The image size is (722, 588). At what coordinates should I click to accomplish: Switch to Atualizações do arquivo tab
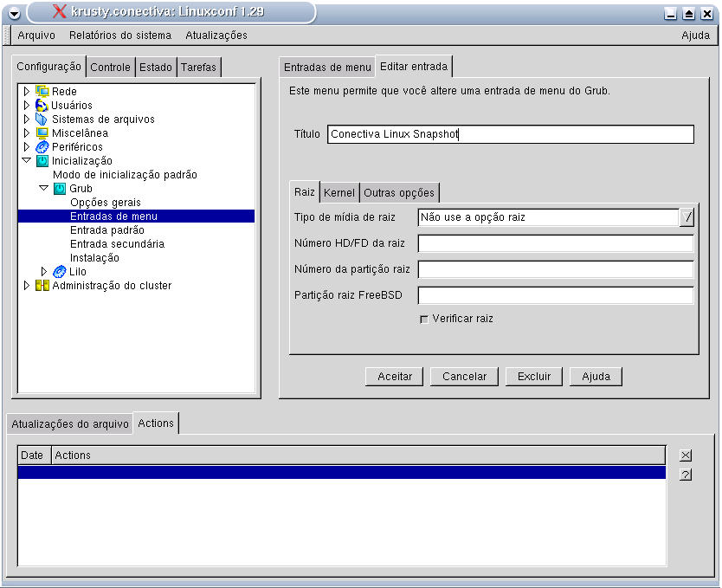(x=70, y=424)
